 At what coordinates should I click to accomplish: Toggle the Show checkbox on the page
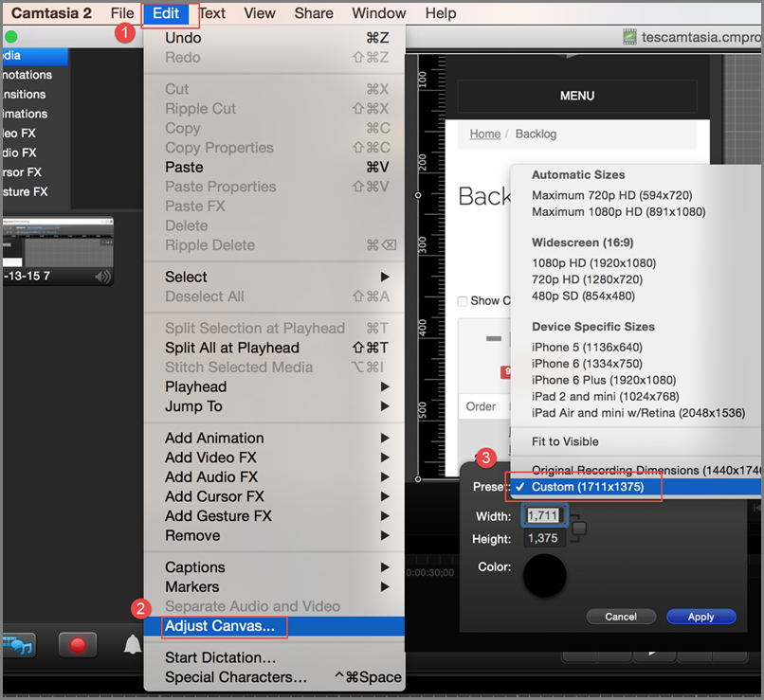(x=463, y=301)
